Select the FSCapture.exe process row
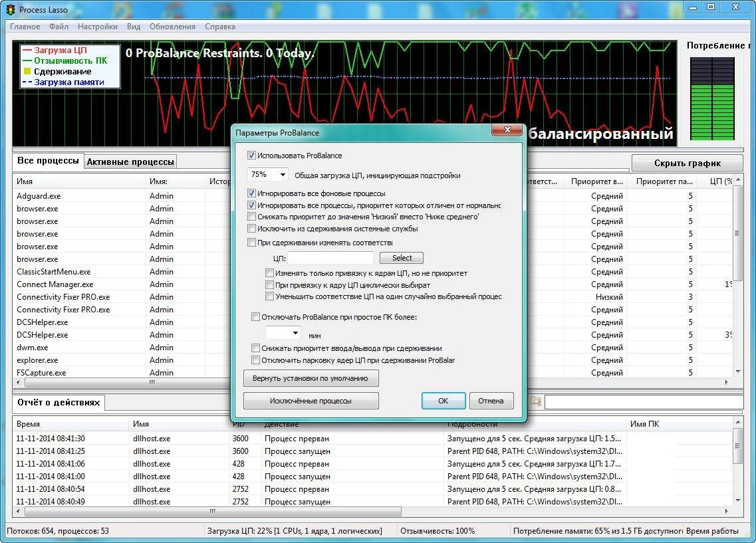756x543 pixels. click(x=123, y=372)
